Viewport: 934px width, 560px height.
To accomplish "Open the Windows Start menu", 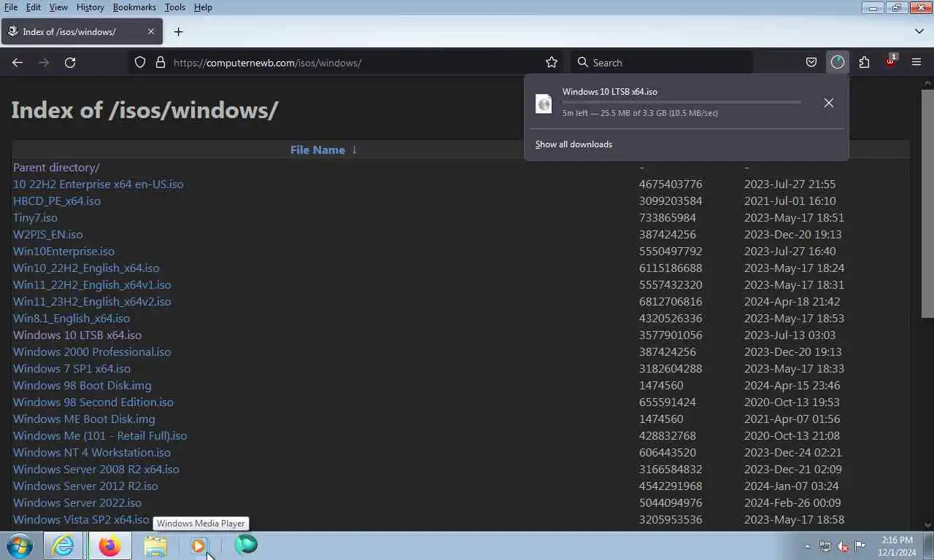I will tap(20, 545).
